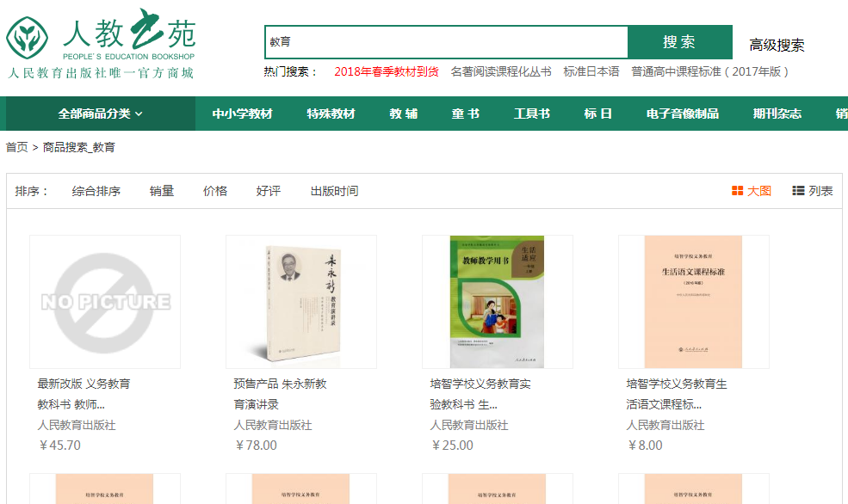Open the 标日 menu
This screenshot has height=504, width=848.
[x=597, y=114]
